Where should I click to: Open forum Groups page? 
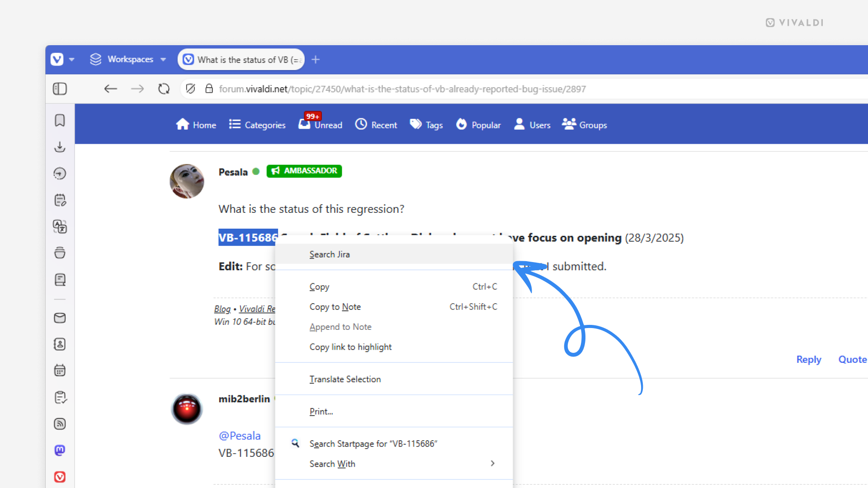[585, 125]
